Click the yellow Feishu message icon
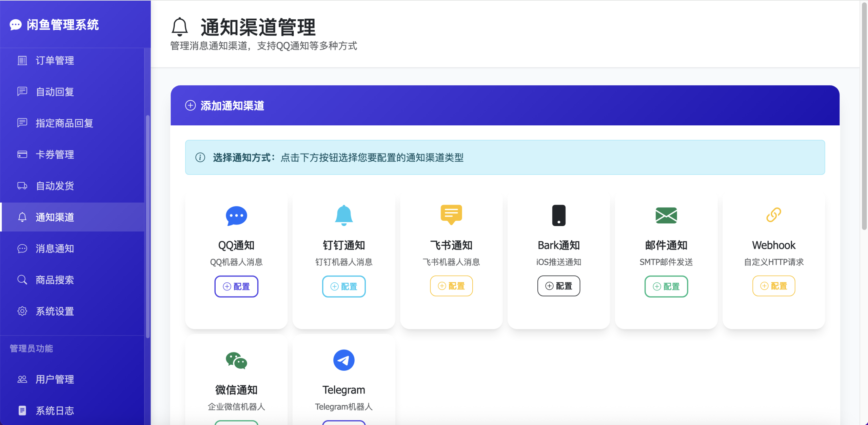868x425 pixels. 451,215
